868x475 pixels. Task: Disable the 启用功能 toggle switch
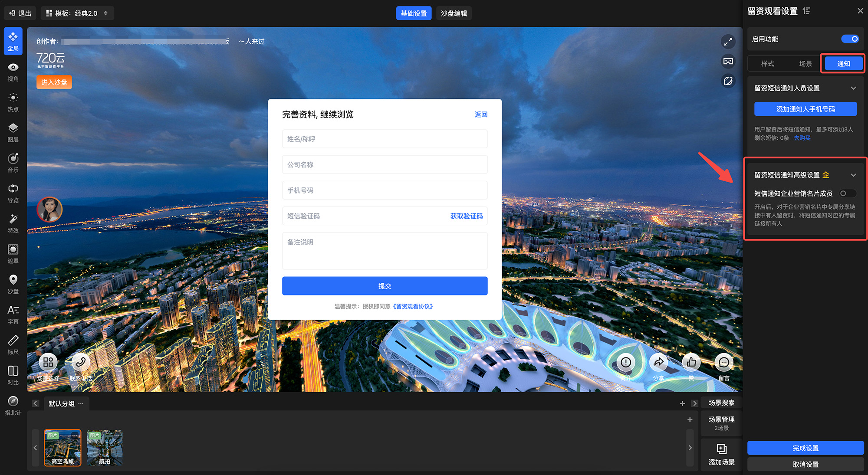[x=849, y=39]
